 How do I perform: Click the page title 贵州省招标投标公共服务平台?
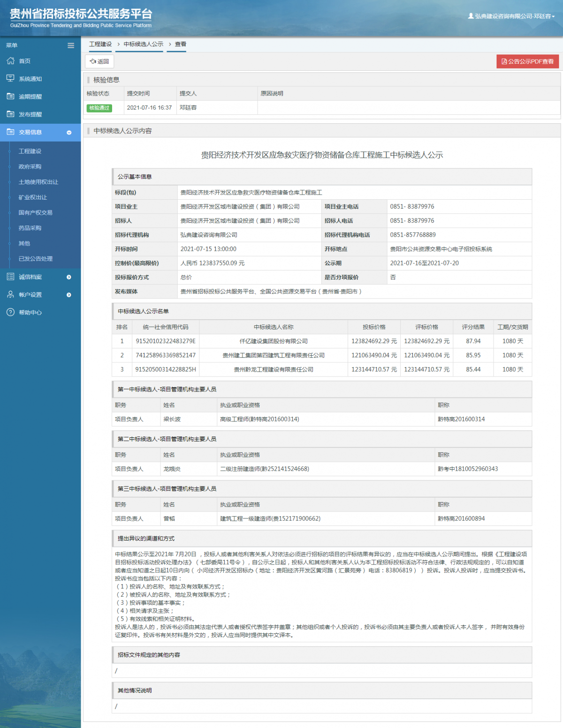(81, 14)
